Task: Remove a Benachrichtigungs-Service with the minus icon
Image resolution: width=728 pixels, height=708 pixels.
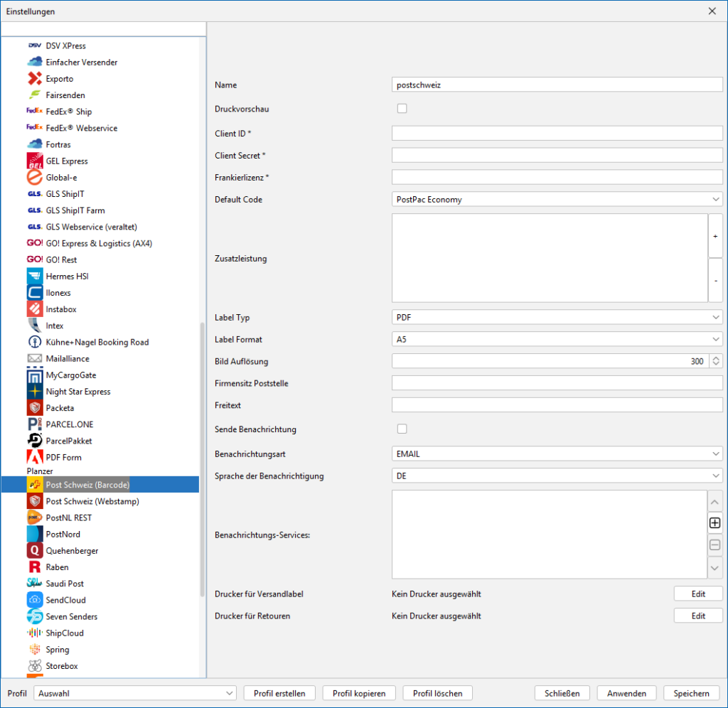Action: pyautogui.click(x=715, y=545)
